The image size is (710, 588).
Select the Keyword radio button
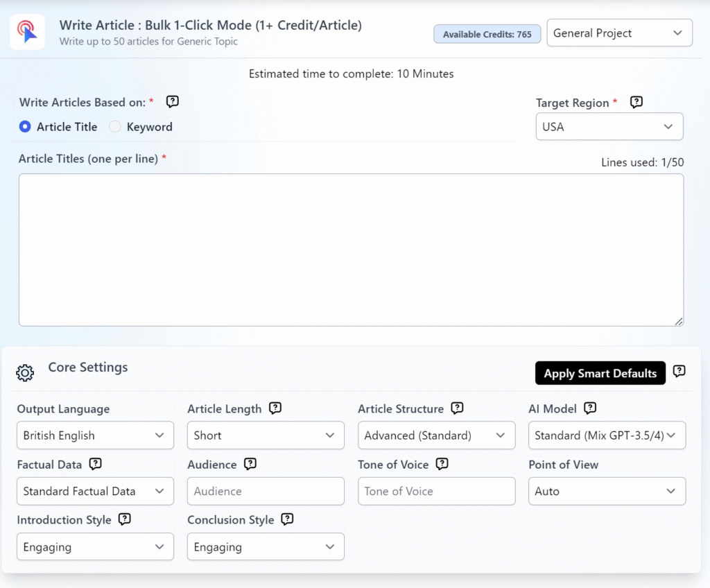coord(115,126)
